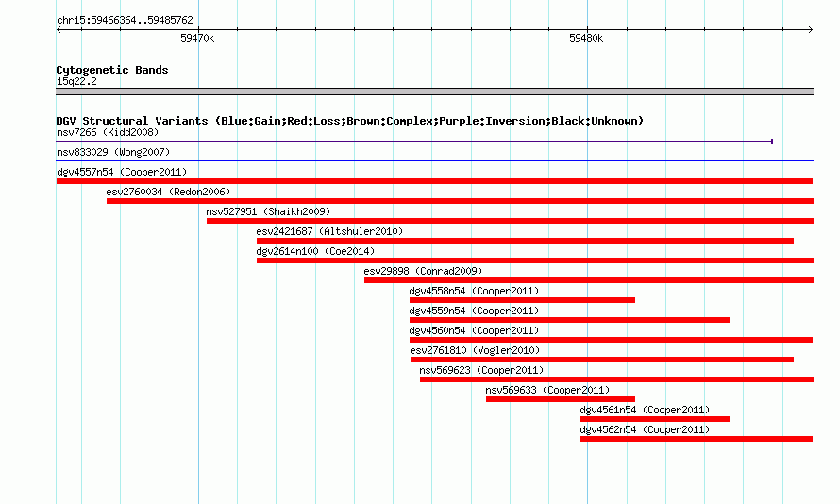
Task: Select the esv2761810 red loss bar
Action: 602,360
